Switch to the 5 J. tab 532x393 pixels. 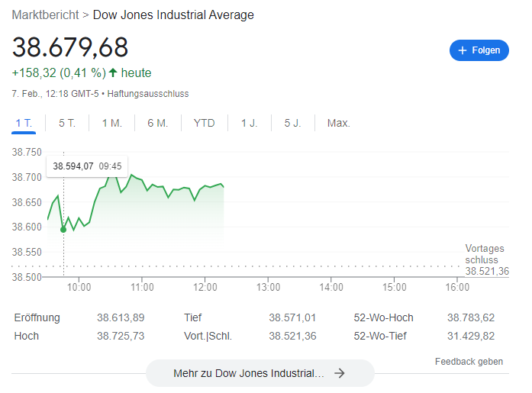point(293,123)
